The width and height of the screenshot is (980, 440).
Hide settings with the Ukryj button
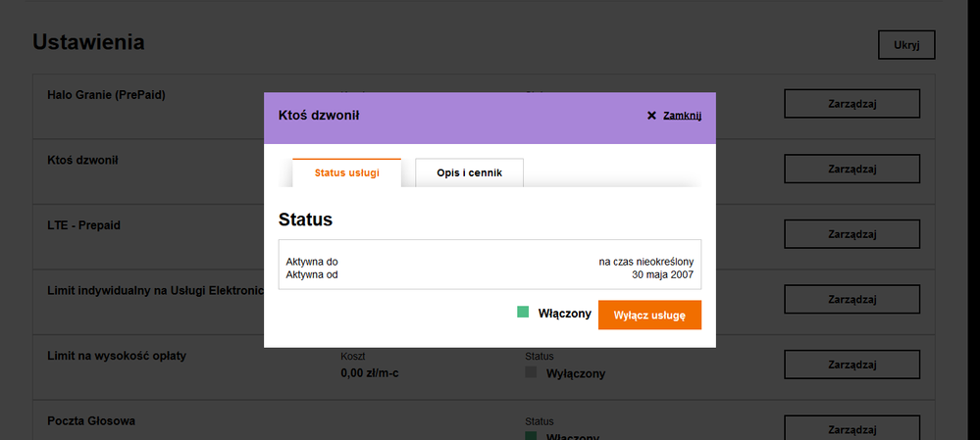906,45
